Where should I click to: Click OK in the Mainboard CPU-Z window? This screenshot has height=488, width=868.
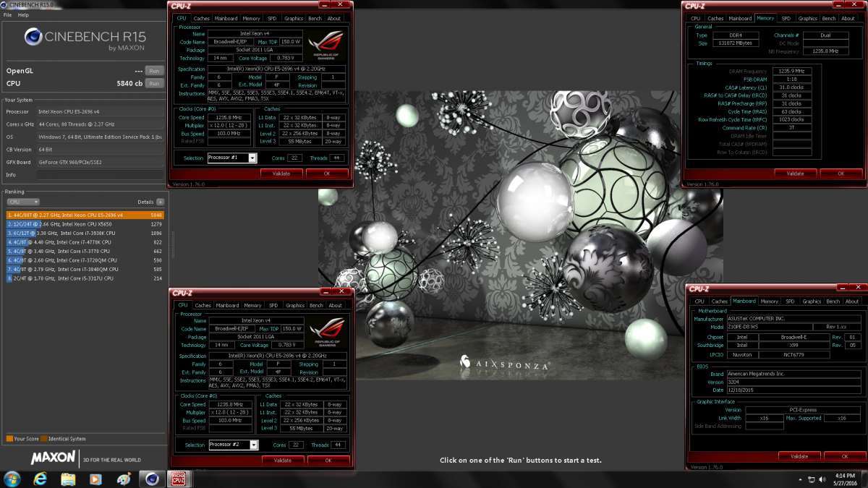[844, 456]
